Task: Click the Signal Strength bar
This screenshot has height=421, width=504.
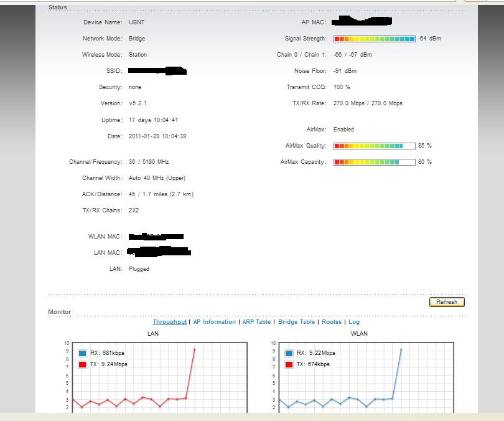Action: [375, 39]
